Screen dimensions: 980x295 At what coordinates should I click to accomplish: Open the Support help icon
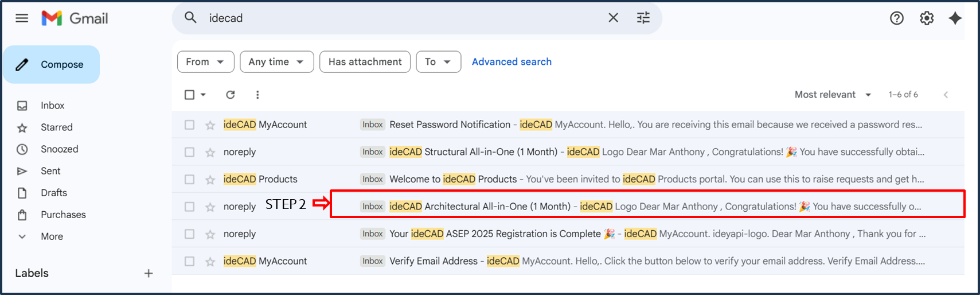[x=897, y=18]
